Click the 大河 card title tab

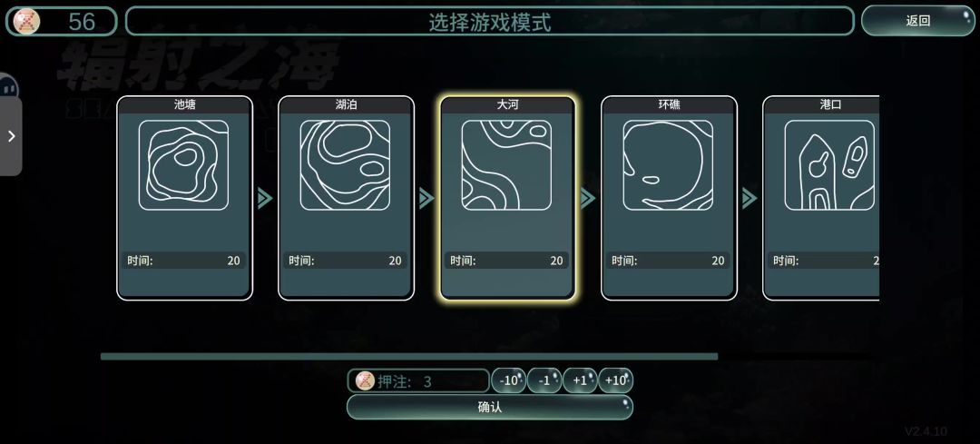pyautogui.click(x=507, y=105)
